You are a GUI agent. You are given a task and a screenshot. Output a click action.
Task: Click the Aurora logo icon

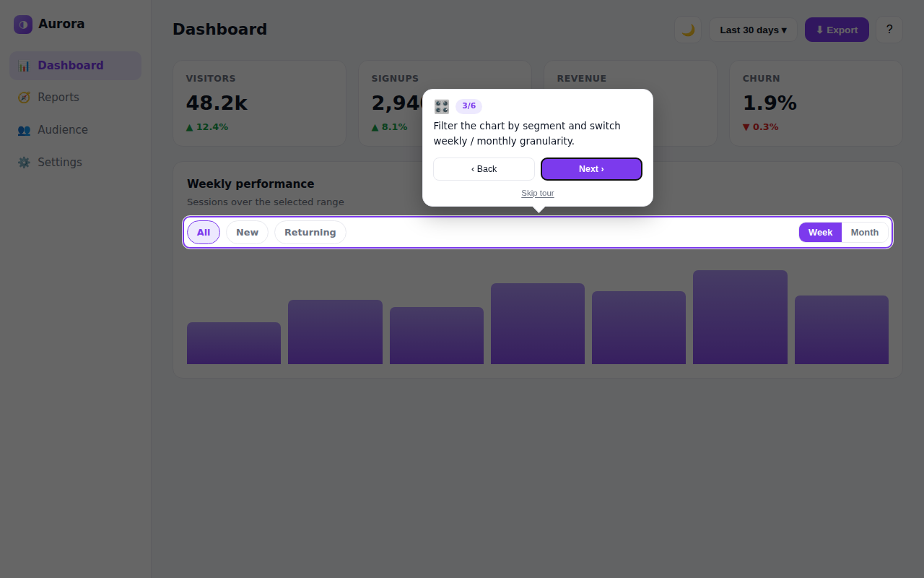(23, 25)
